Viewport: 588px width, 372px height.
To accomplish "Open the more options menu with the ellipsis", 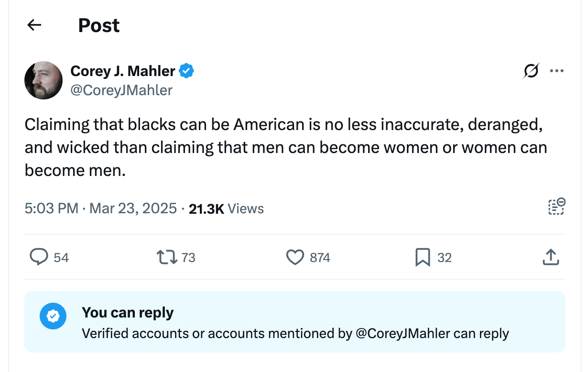I will click(x=556, y=71).
